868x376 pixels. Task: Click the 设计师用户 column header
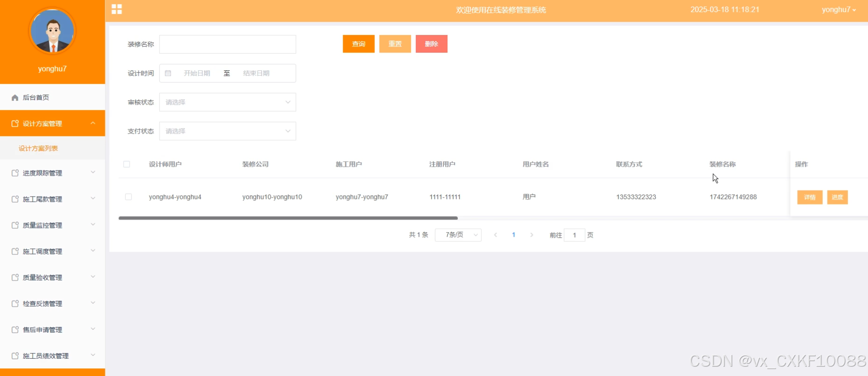tap(165, 164)
